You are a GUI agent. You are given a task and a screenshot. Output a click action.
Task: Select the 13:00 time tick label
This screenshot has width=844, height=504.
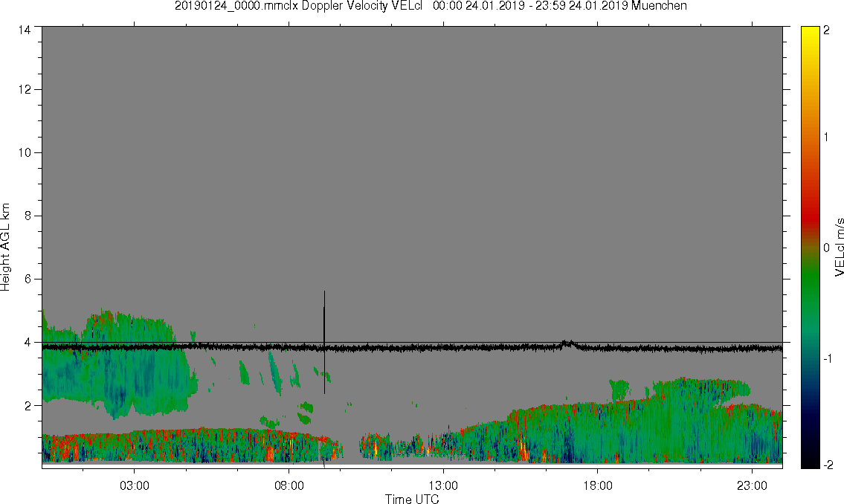click(443, 486)
